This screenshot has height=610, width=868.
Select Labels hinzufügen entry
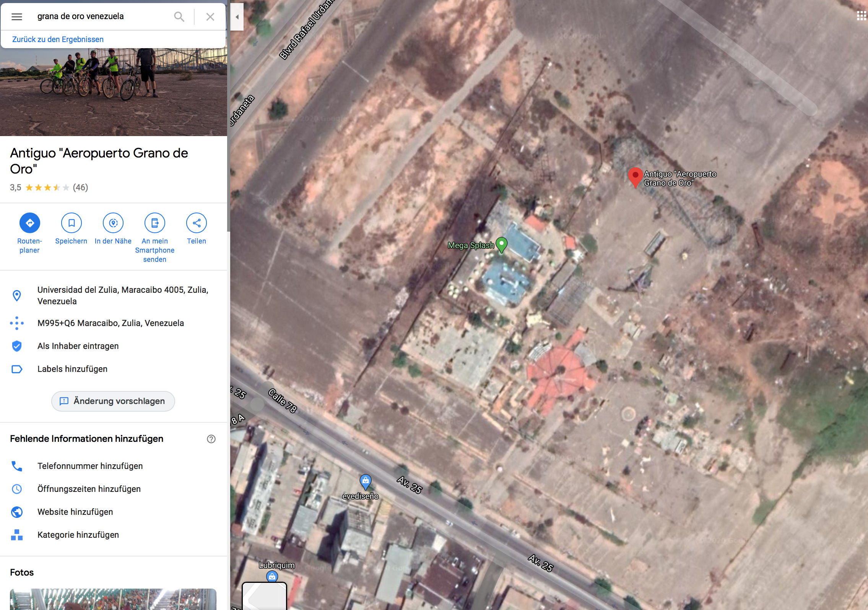pos(72,369)
